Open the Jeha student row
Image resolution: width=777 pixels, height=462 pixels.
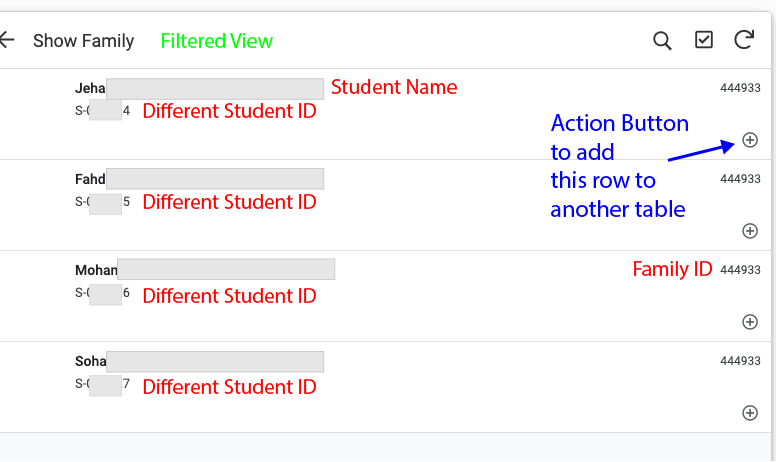pyautogui.click(x=386, y=114)
